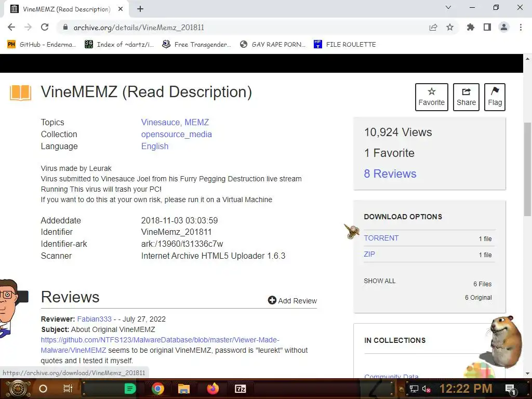Open the Index of ~dartz bookmark
The height and width of the screenshot is (399, 532).
coord(119,45)
